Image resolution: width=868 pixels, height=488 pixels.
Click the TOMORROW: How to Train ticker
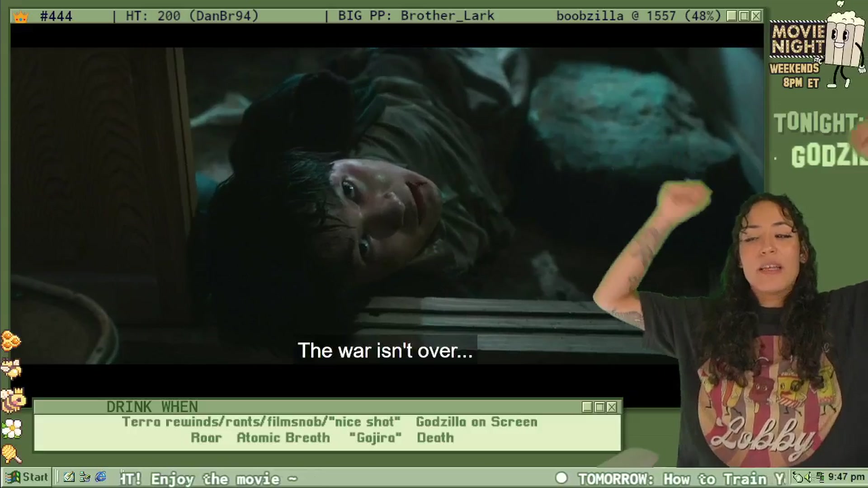pos(682,479)
